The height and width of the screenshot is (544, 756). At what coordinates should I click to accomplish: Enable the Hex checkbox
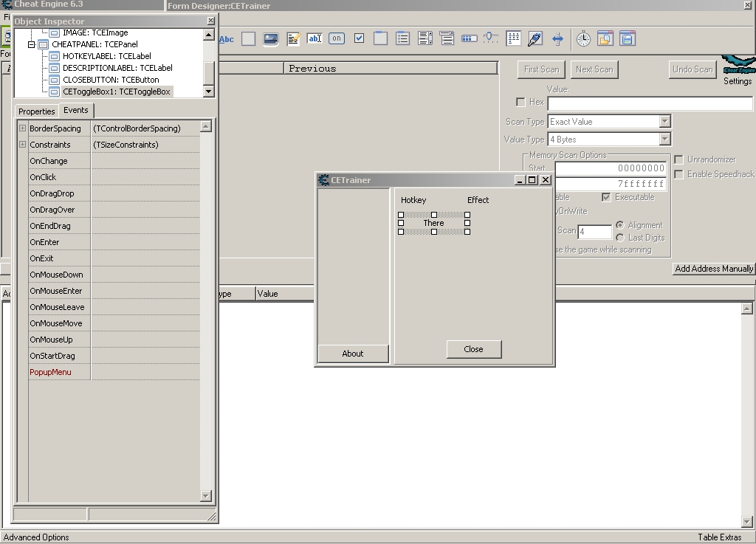pyautogui.click(x=520, y=103)
